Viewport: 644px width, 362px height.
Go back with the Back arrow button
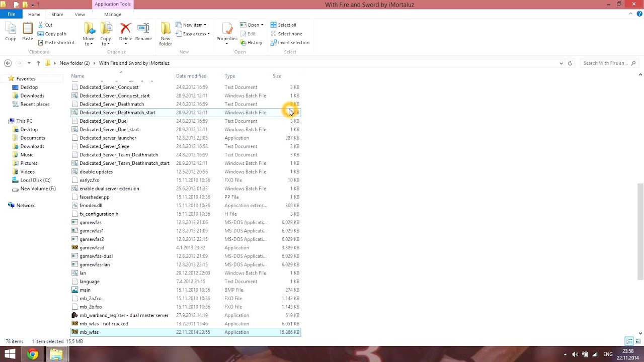coord(8,63)
